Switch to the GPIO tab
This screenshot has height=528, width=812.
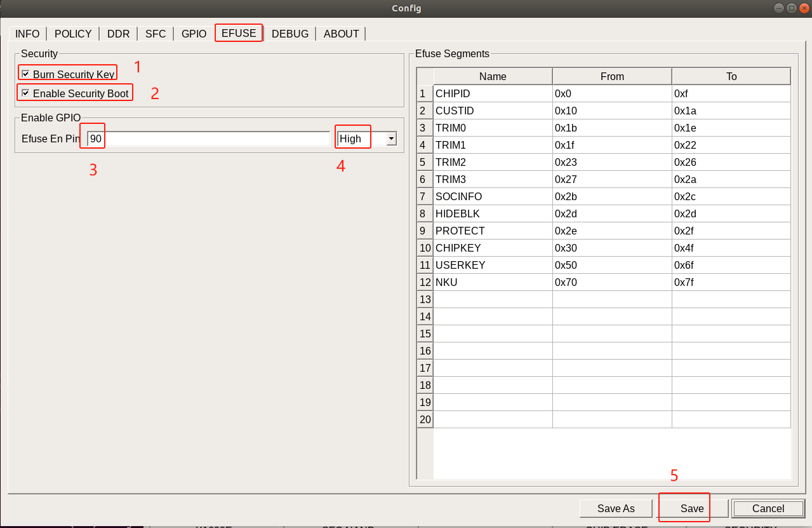(x=194, y=34)
